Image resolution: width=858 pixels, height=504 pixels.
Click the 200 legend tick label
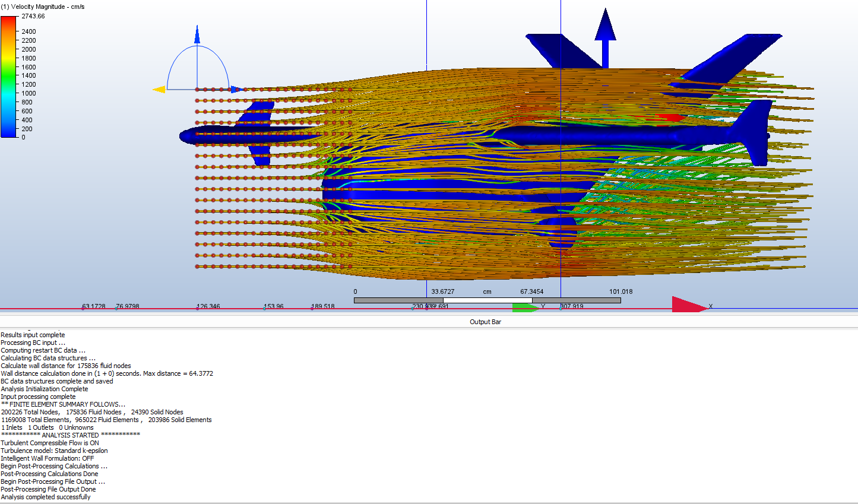click(27, 129)
